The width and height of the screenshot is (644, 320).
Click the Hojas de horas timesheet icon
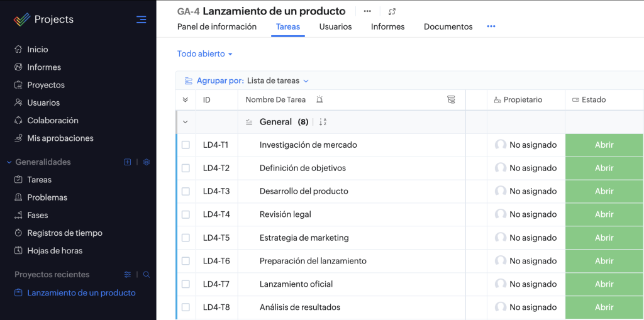(x=18, y=251)
